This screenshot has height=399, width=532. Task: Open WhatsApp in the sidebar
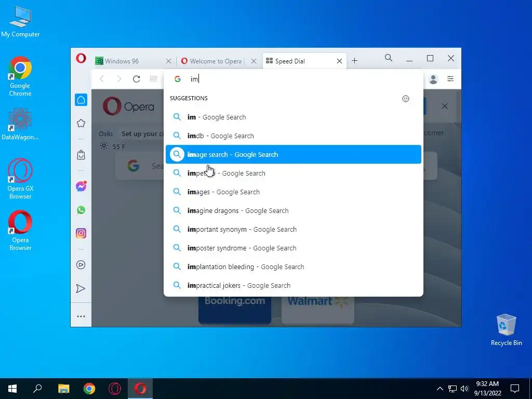(81, 210)
